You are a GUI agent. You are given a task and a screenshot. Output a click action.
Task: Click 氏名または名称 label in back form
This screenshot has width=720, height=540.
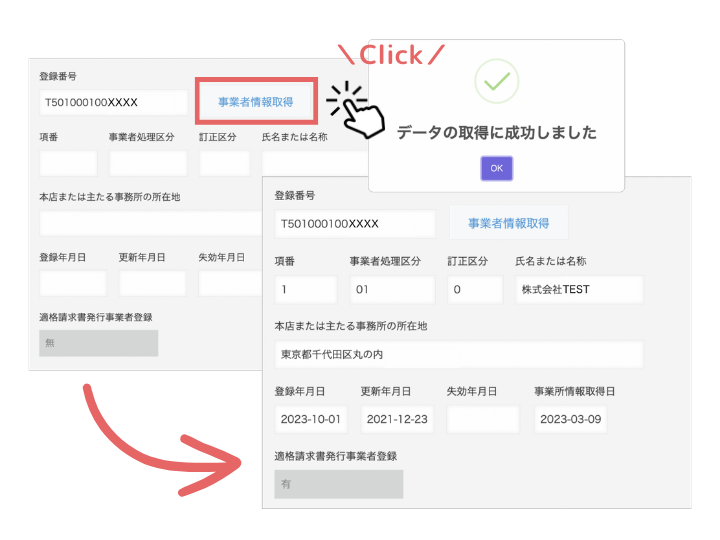point(294,137)
